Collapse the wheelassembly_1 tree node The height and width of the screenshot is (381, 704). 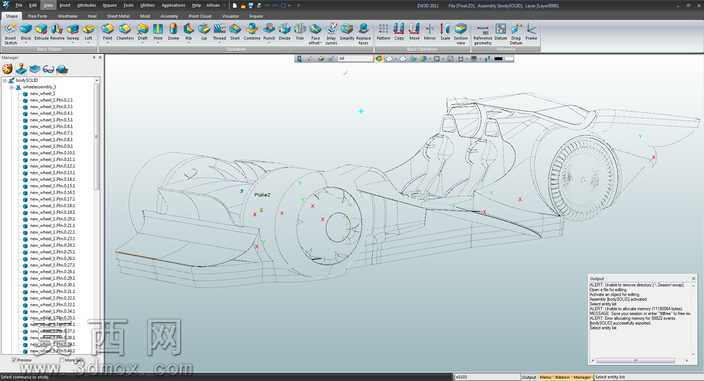pyautogui.click(x=12, y=87)
